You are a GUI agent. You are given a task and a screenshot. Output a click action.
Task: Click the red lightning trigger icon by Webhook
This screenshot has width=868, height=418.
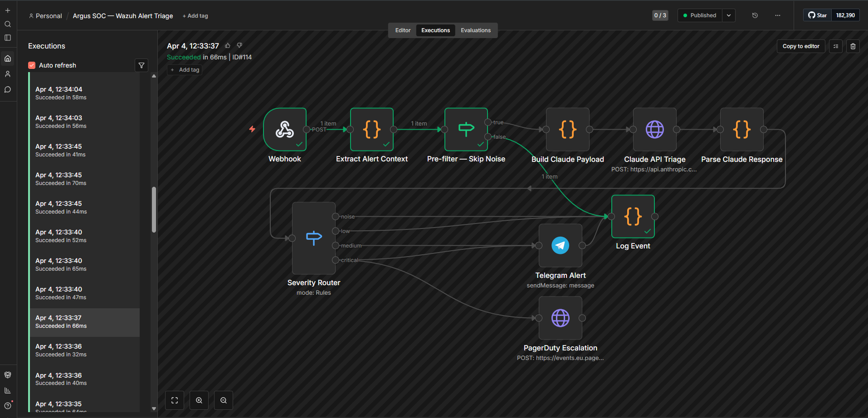pos(252,129)
